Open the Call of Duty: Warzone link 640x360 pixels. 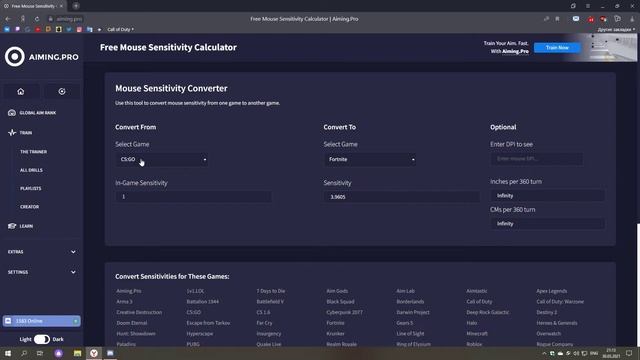[x=560, y=302]
